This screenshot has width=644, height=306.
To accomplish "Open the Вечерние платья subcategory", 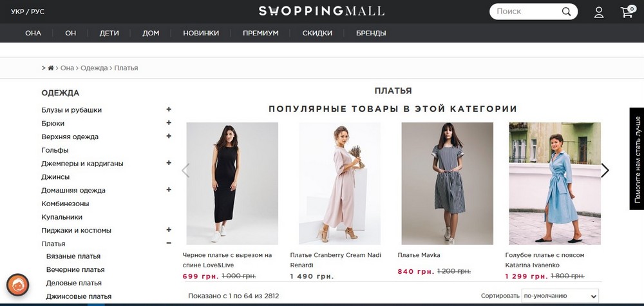I will pyautogui.click(x=75, y=270).
